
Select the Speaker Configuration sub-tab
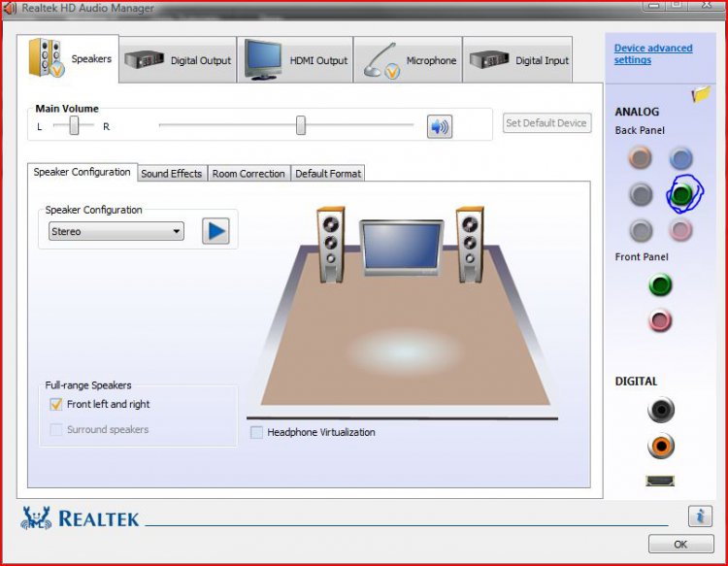(x=83, y=172)
